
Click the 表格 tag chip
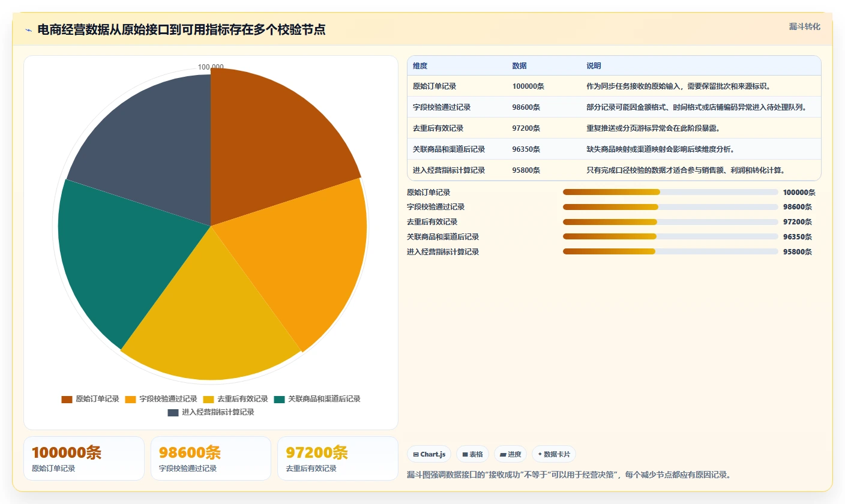[473, 454]
